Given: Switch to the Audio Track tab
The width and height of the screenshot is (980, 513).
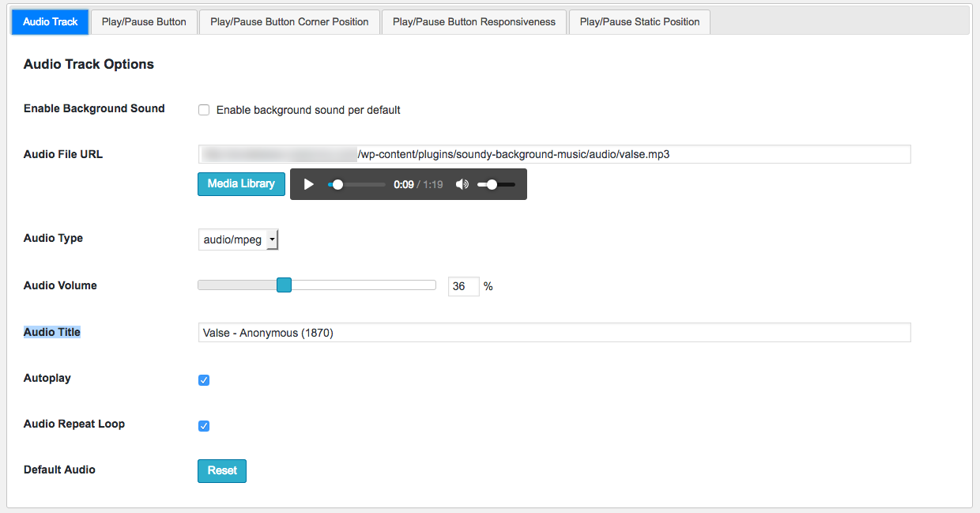Looking at the screenshot, I should coord(50,22).
